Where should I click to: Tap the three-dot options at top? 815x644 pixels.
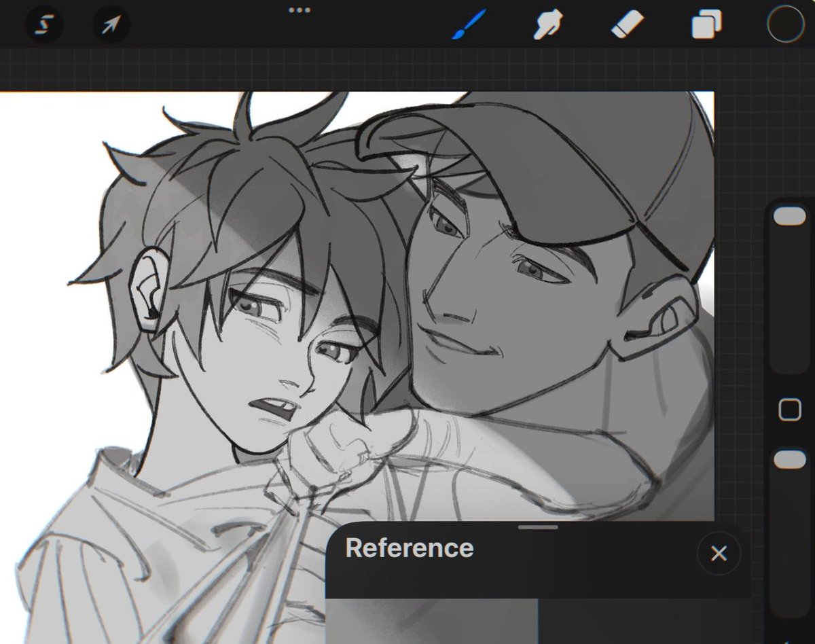[300, 10]
